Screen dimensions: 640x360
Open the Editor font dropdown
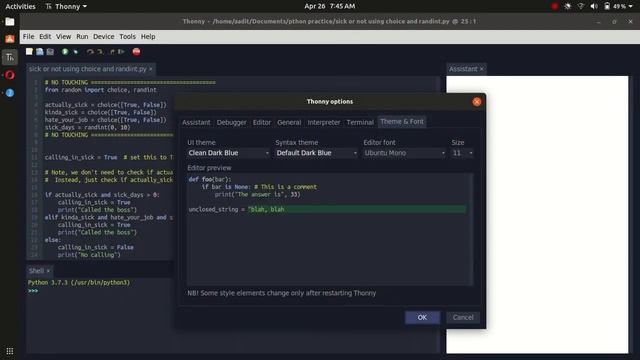pos(405,153)
